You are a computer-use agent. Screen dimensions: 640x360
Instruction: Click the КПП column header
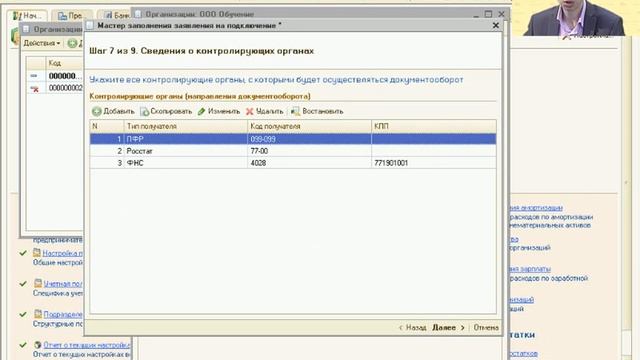coord(434,127)
